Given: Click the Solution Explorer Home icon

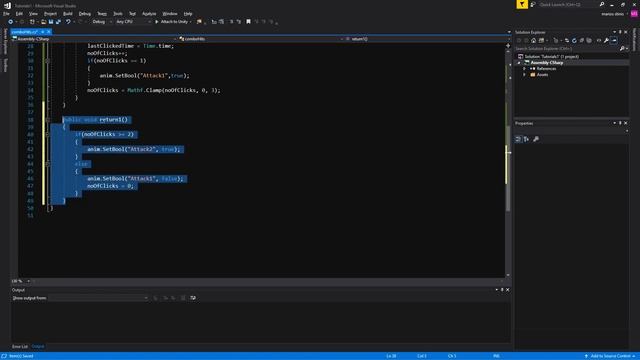Looking at the screenshot, I should click(x=533, y=40).
